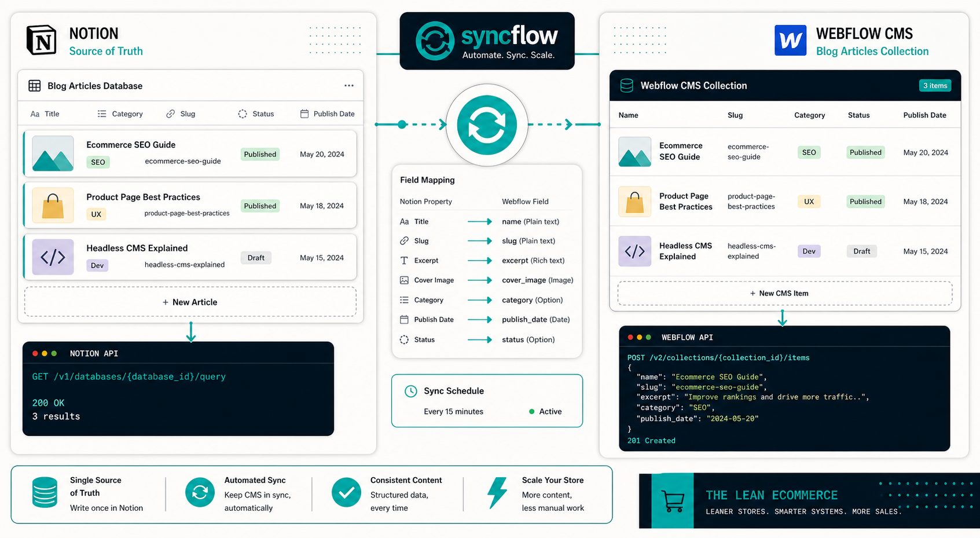Screen dimensions: 980x538
Task: Open the Blog Articles Database three-dot menu
Action: (349, 86)
